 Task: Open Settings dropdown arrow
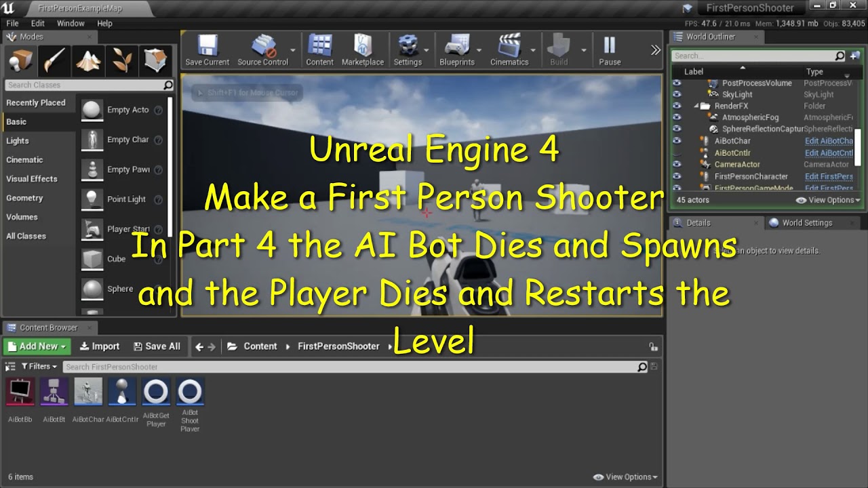pyautogui.click(x=427, y=50)
